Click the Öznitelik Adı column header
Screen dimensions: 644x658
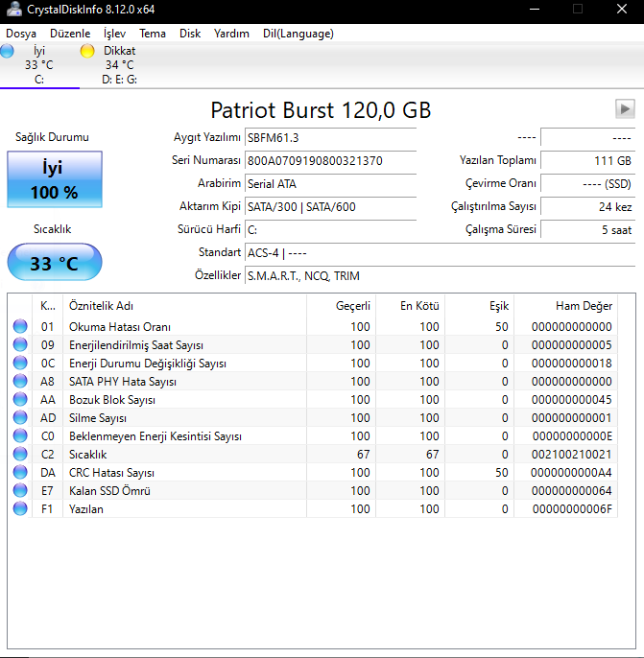(184, 306)
